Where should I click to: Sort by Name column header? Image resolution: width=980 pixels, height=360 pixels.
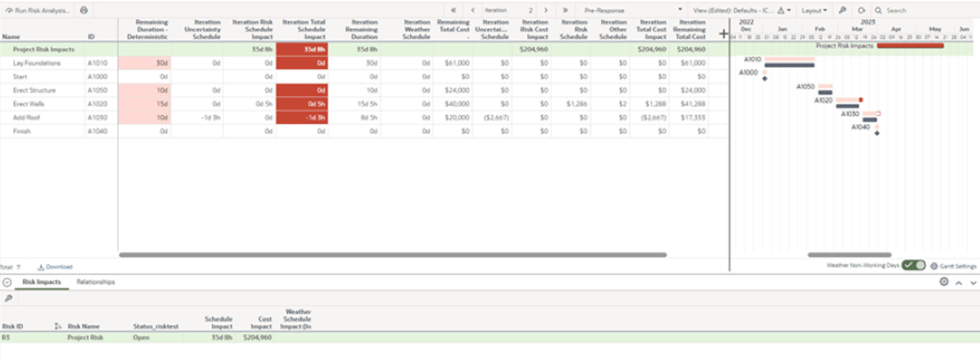(x=11, y=37)
